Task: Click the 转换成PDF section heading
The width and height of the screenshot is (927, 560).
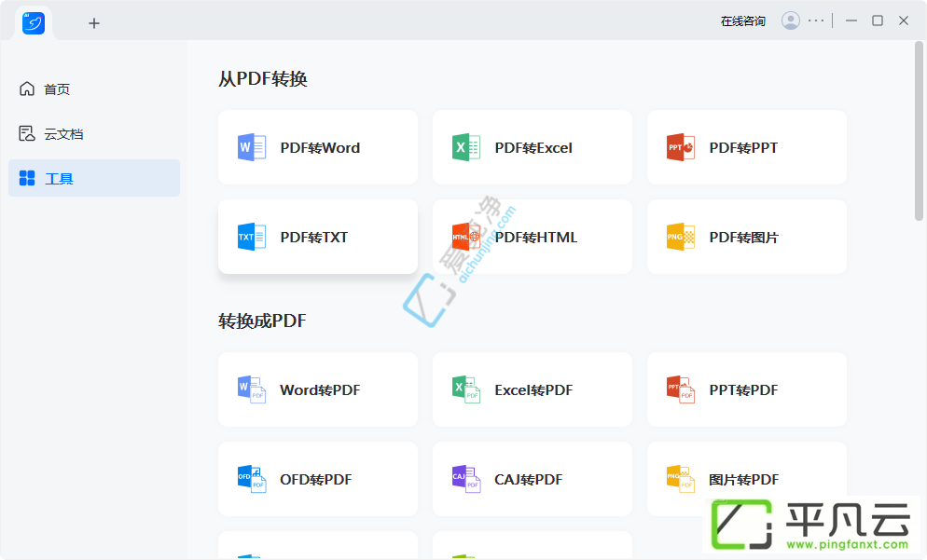Action: (x=262, y=321)
